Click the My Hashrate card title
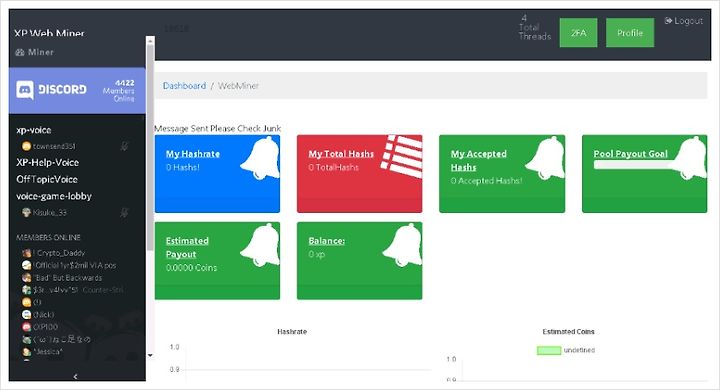 (x=193, y=154)
